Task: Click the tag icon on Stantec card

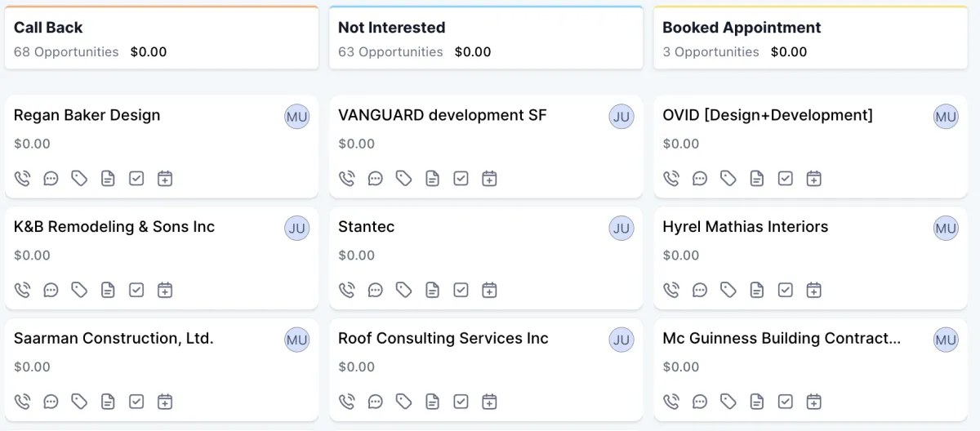Action: pos(403,290)
